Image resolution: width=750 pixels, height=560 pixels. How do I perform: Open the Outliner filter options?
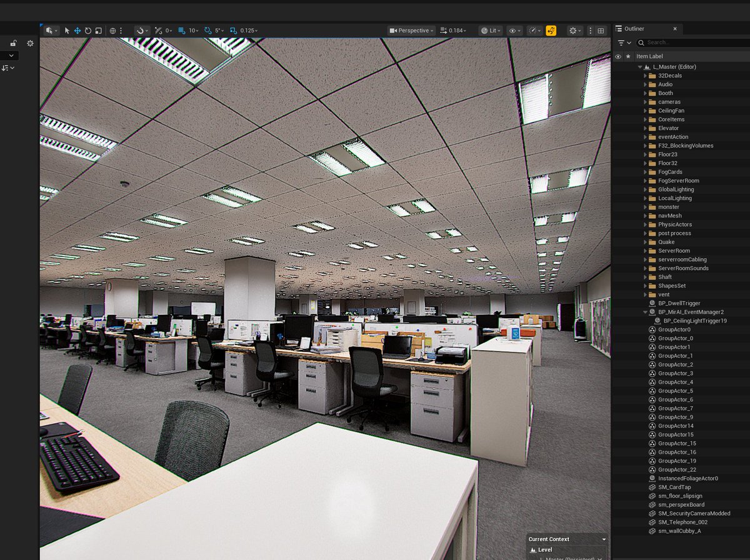pos(624,42)
